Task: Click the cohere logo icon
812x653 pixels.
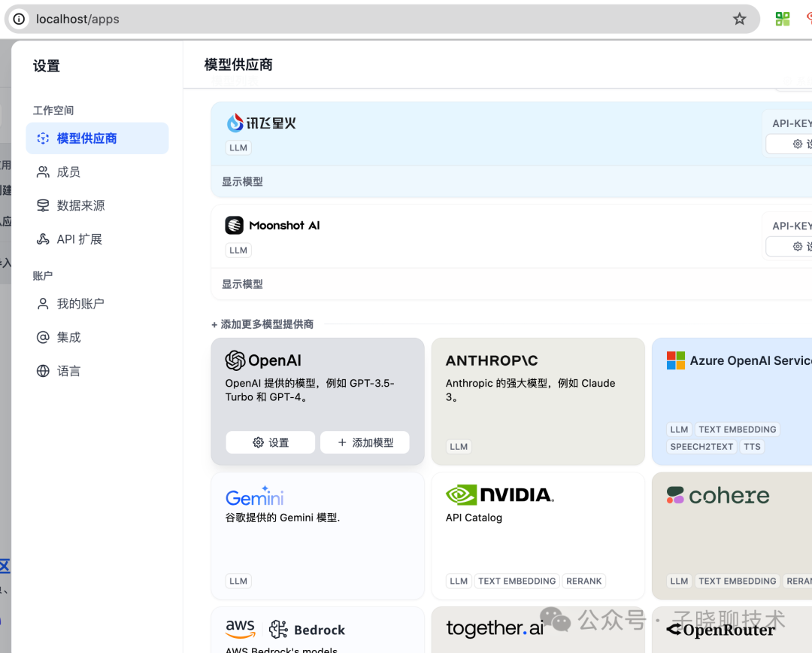Action: pyautogui.click(x=675, y=495)
